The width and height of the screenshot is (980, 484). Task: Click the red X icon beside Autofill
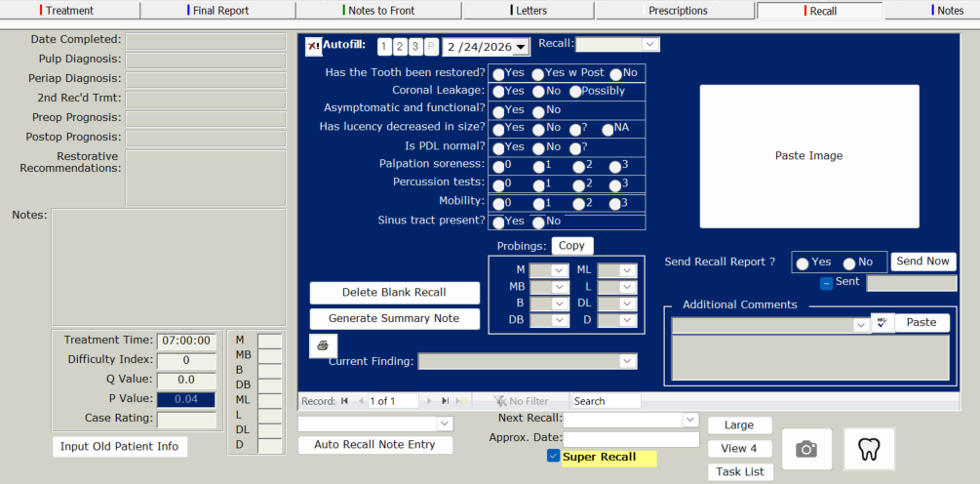coord(313,46)
